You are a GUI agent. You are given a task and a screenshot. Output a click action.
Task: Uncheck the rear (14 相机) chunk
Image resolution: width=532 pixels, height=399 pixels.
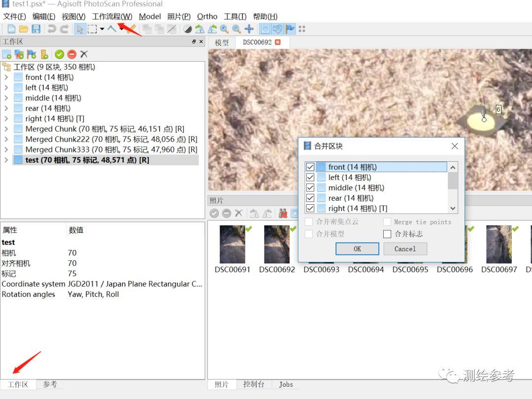pyautogui.click(x=310, y=198)
